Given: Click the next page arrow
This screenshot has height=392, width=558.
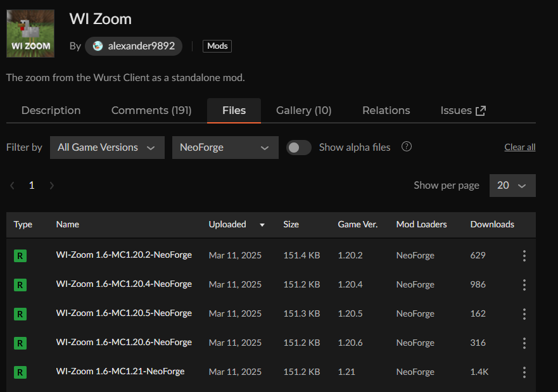Looking at the screenshot, I should [x=52, y=186].
